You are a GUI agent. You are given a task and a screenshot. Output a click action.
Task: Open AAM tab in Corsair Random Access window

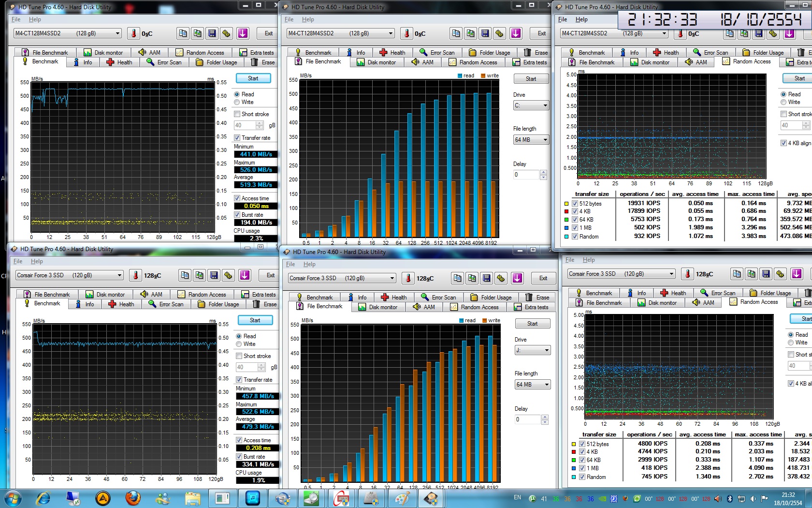click(x=703, y=303)
